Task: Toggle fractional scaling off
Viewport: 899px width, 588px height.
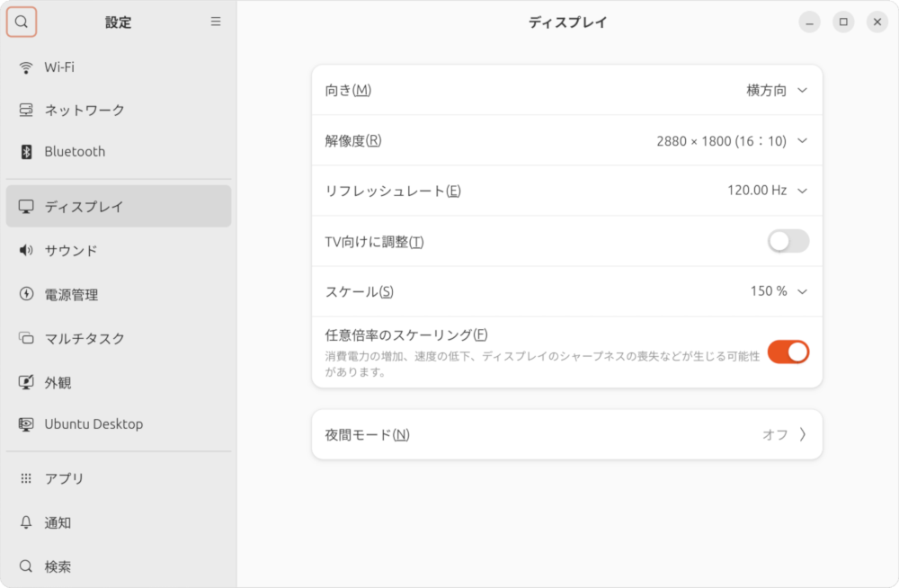Action: (788, 352)
